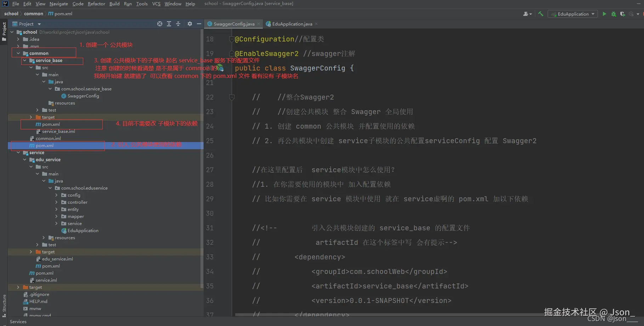Select EduApplication class in the tree
Image resolution: width=644 pixels, height=326 pixels.
pyautogui.click(x=80, y=231)
